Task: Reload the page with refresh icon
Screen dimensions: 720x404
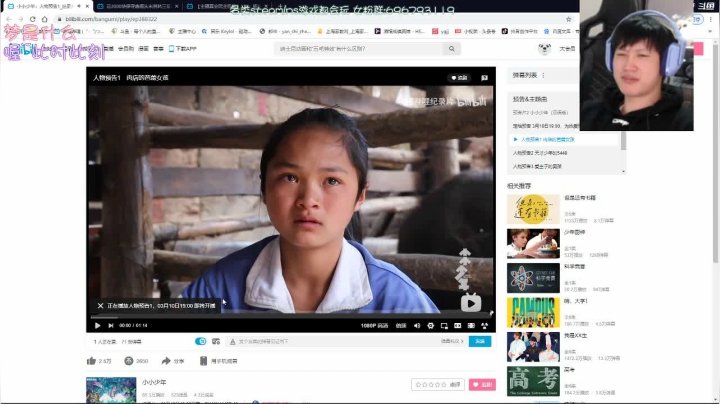Action: click(33, 19)
